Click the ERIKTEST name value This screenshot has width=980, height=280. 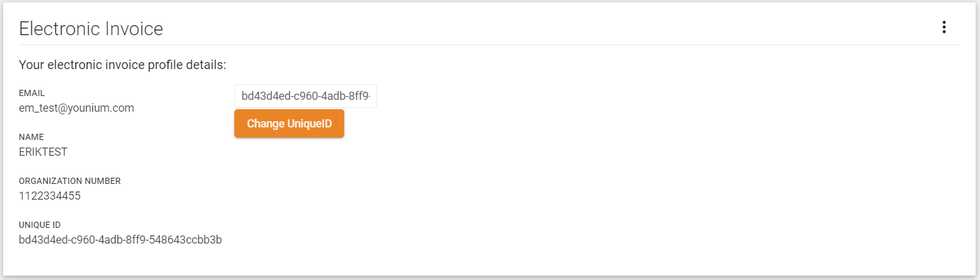coord(43,152)
